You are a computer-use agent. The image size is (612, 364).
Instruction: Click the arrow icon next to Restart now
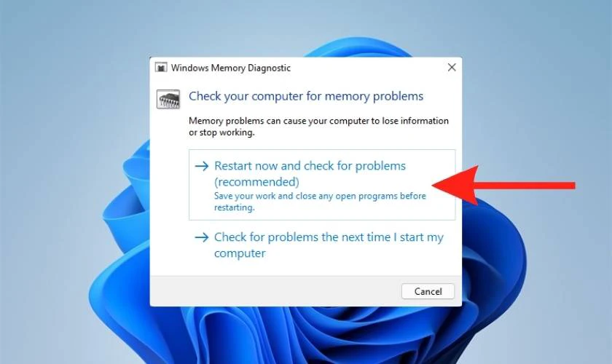tap(202, 166)
